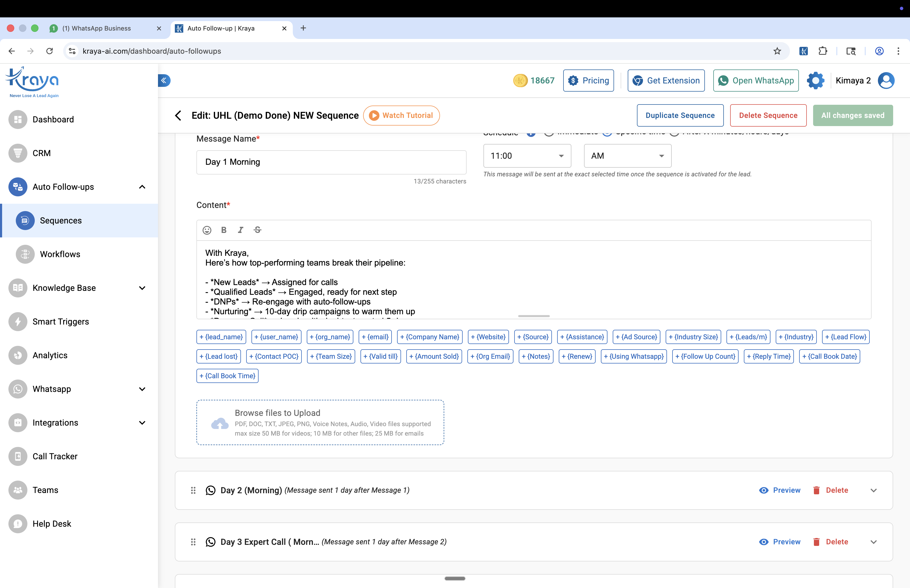Image resolution: width=910 pixels, height=588 pixels.
Task: Apply strikethrough formatting in the editor
Action: point(257,230)
